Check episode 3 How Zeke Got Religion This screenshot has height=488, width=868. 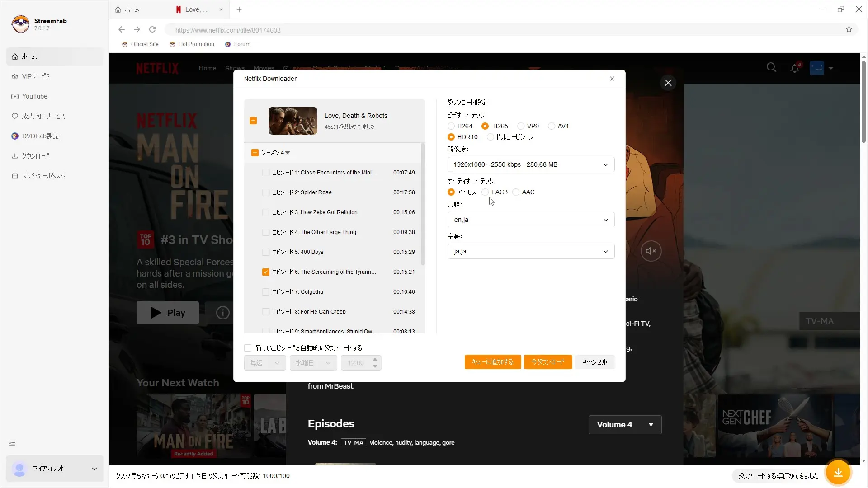[x=266, y=212]
